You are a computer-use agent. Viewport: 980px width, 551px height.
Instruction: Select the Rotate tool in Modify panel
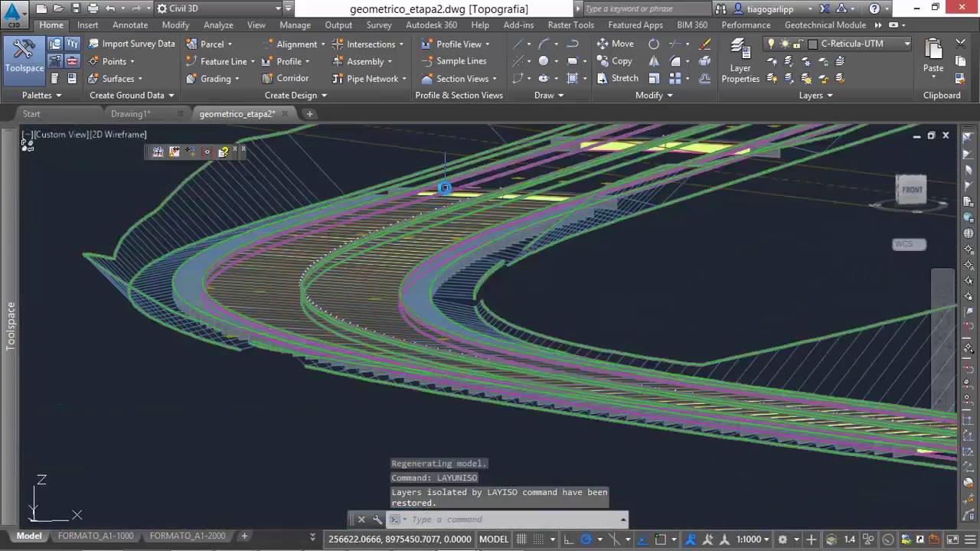654,44
